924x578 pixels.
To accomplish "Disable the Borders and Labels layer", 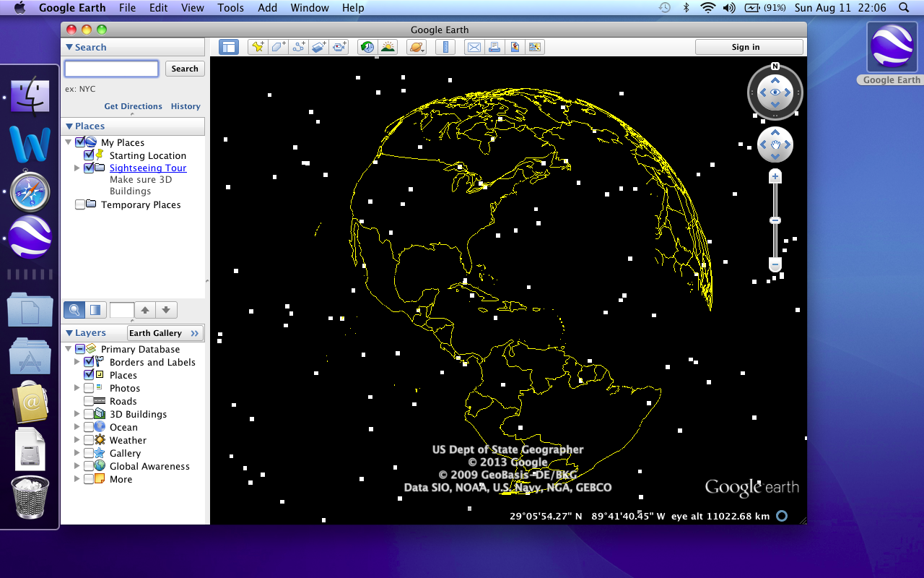I will [89, 362].
